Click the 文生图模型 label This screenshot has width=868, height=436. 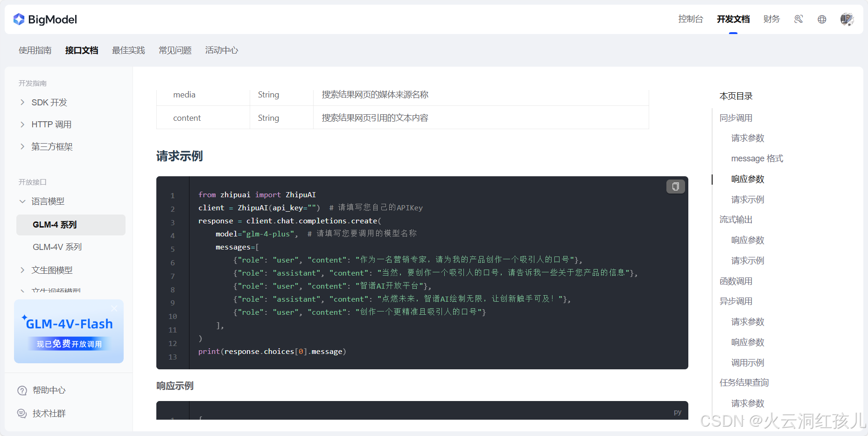[52, 270]
